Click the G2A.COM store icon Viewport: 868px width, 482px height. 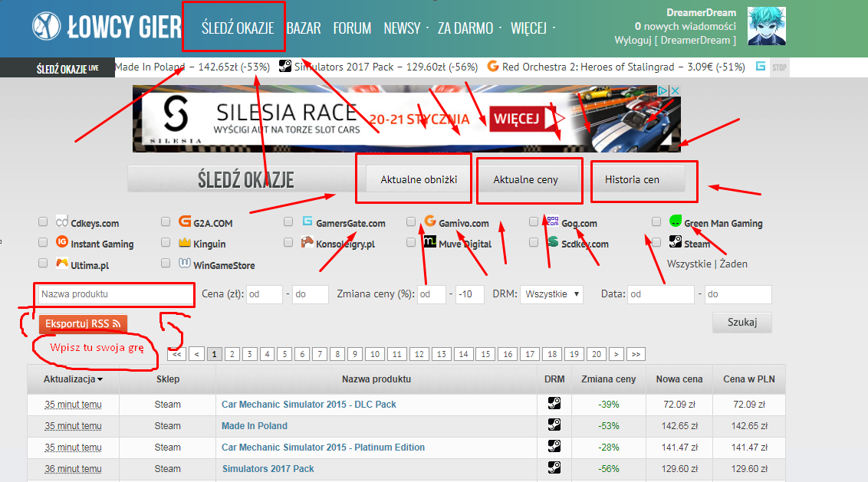click(x=185, y=221)
